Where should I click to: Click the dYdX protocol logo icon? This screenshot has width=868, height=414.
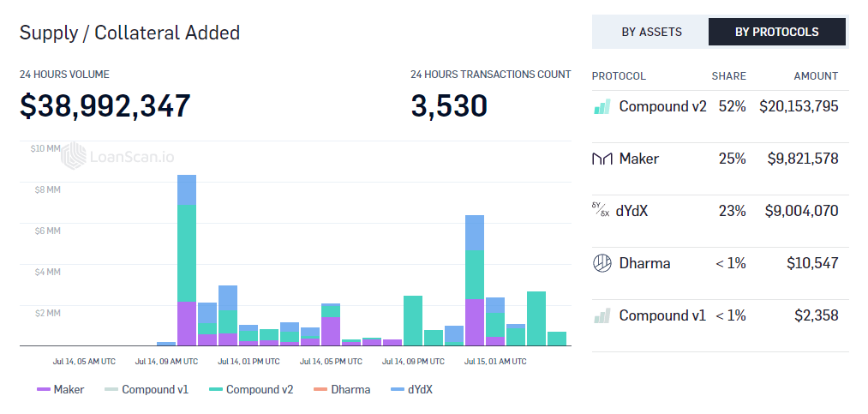(x=601, y=210)
